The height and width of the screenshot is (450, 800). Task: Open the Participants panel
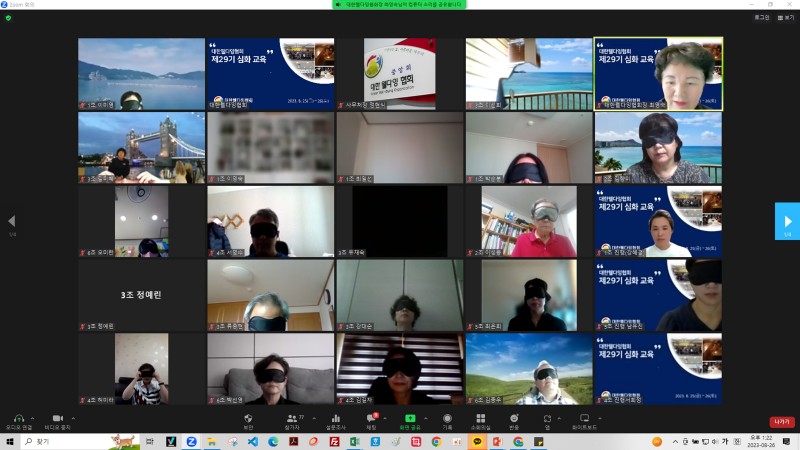(x=291, y=417)
